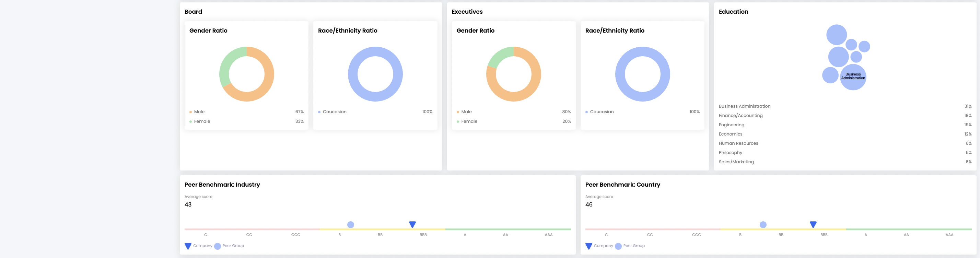Click the topmost bubble in the Education chart
The image size is (980, 258).
836,35
